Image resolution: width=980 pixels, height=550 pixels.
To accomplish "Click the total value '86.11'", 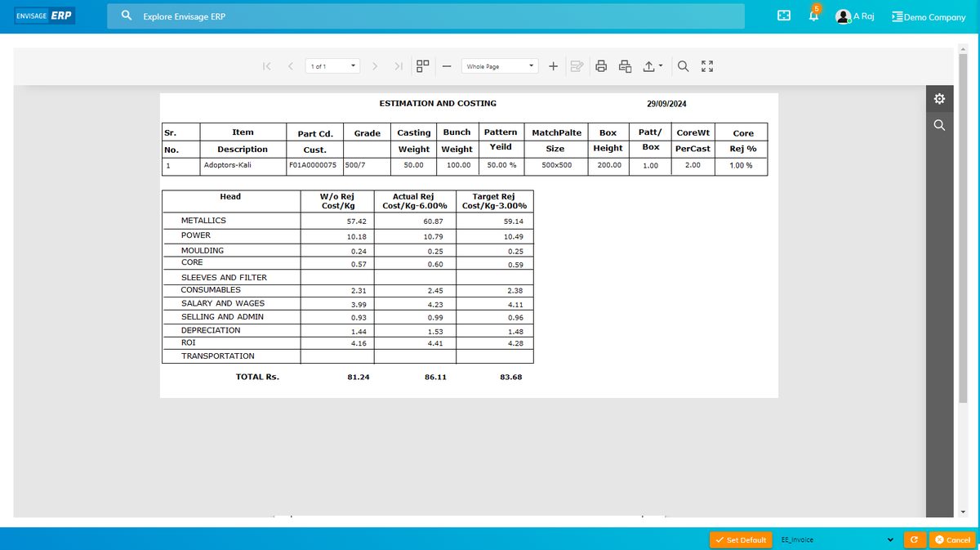I will tap(435, 378).
